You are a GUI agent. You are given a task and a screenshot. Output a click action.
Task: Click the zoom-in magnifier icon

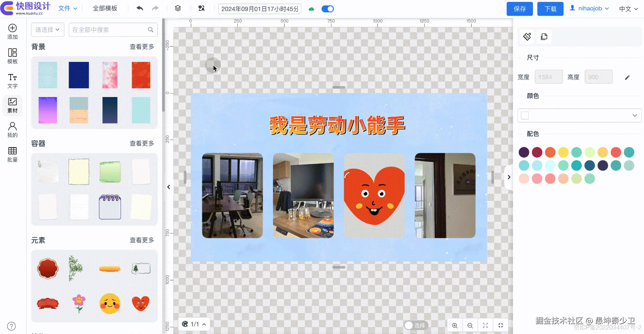coord(454,325)
